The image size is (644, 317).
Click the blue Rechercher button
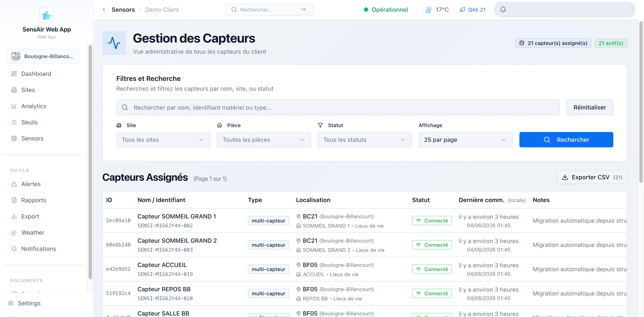[566, 140]
